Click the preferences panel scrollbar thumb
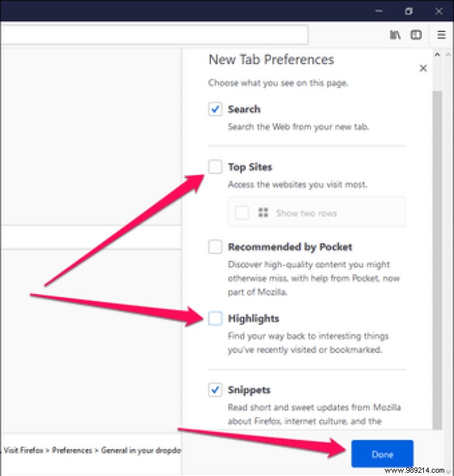Screen dimensions: 454x476 coord(437,260)
